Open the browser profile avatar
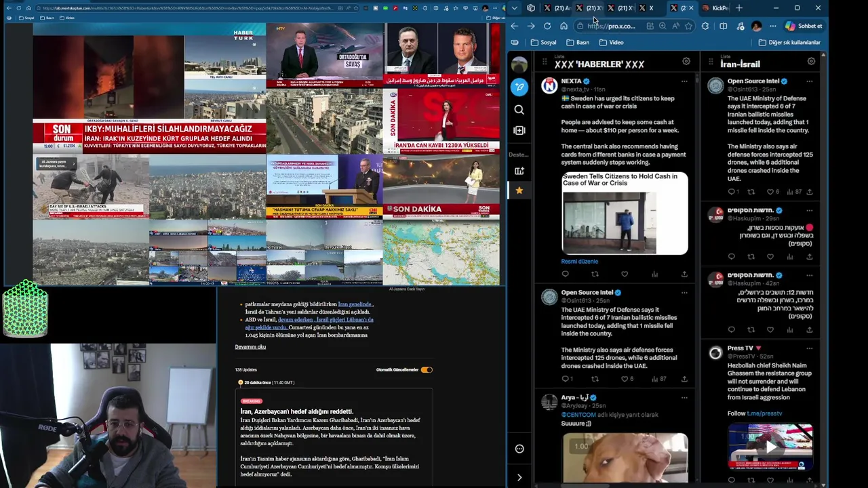The width and height of the screenshot is (868, 488). 756,26
